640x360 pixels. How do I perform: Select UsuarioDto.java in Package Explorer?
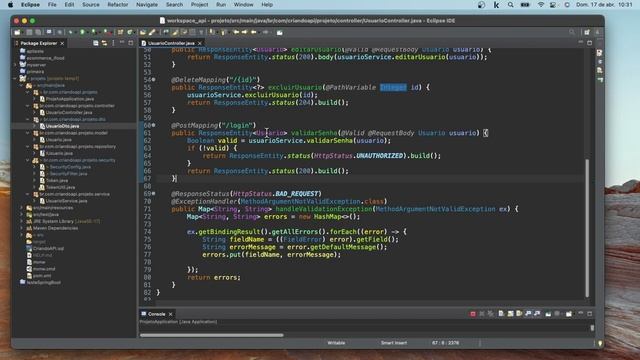(62, 126)
